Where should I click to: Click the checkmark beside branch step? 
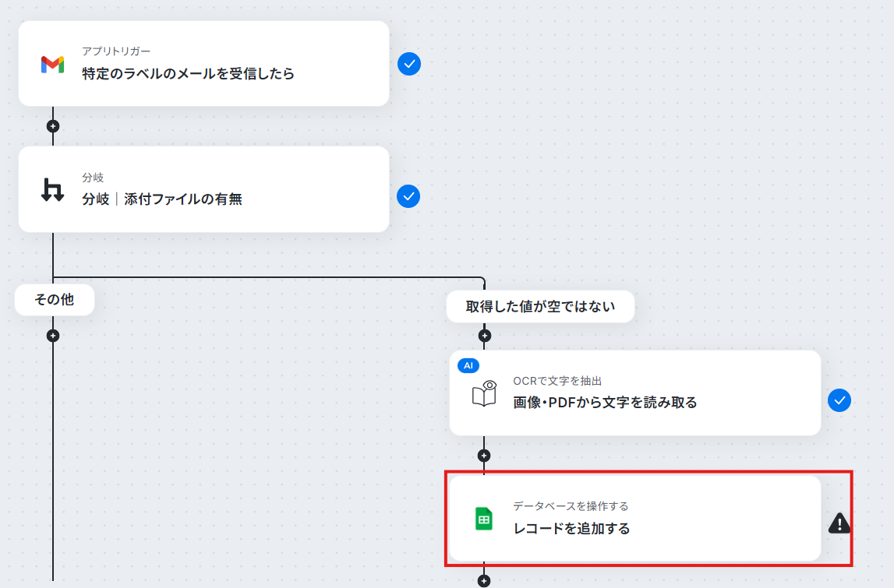pyautogui.click(x=408, y=196)
